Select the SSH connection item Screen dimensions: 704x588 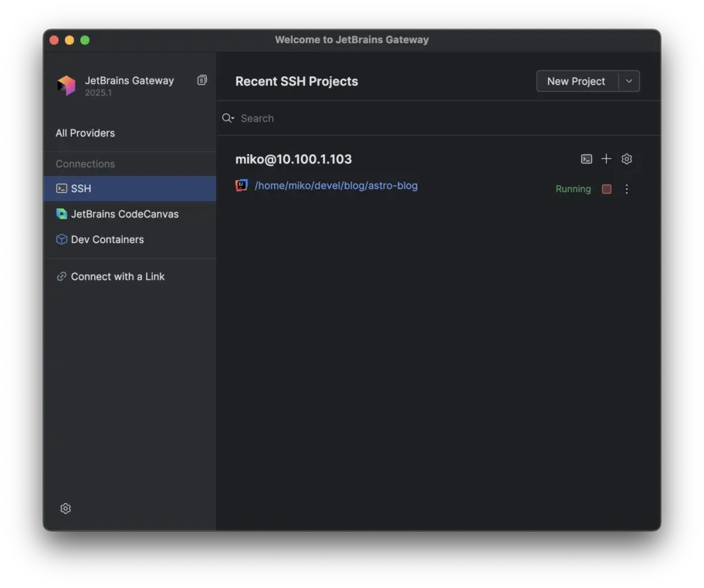coord(130,188)
